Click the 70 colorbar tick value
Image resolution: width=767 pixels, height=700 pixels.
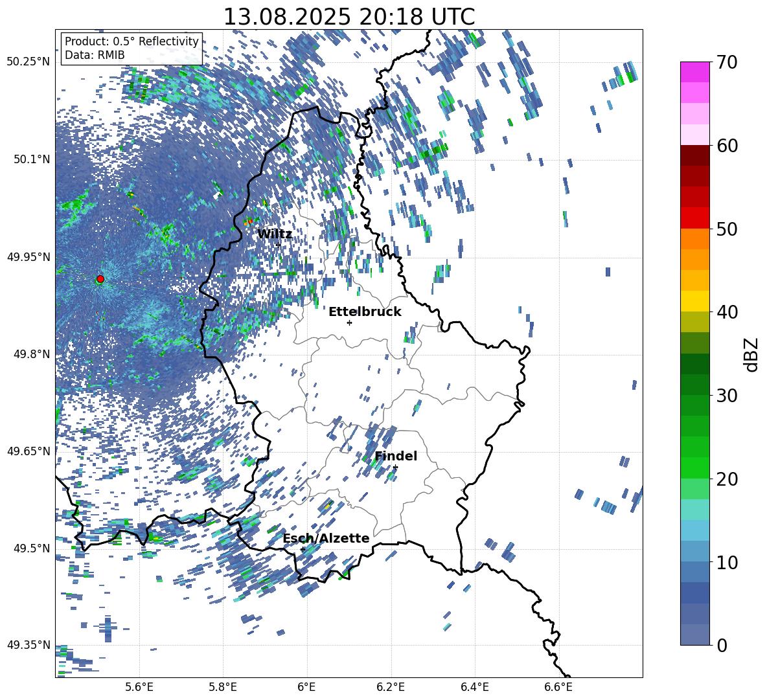point(727,62)
